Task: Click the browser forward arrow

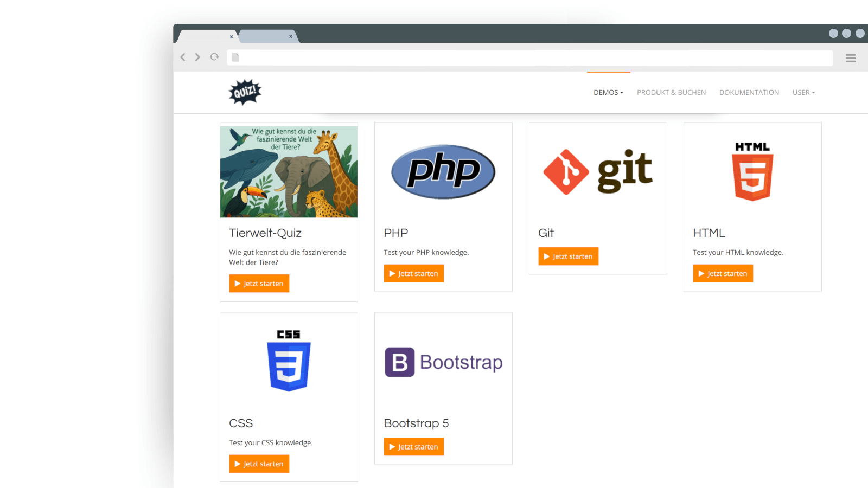Action: pyautogui.click(x=197, y=57)
